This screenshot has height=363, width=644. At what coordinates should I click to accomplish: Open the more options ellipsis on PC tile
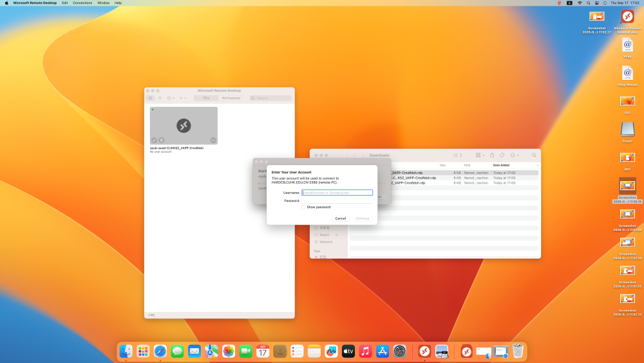pyautogui.click(x=213, y=140)
